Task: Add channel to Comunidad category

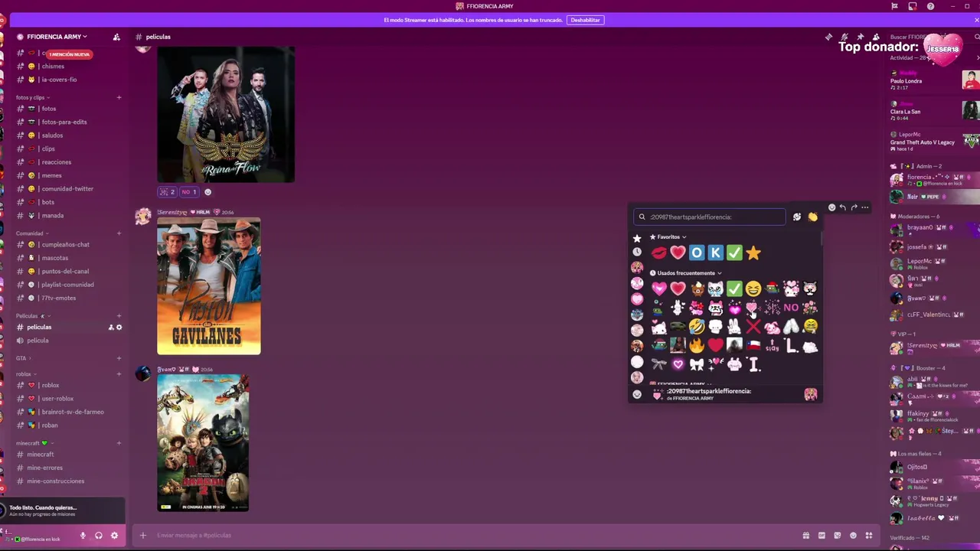Action: pos(119,233)
